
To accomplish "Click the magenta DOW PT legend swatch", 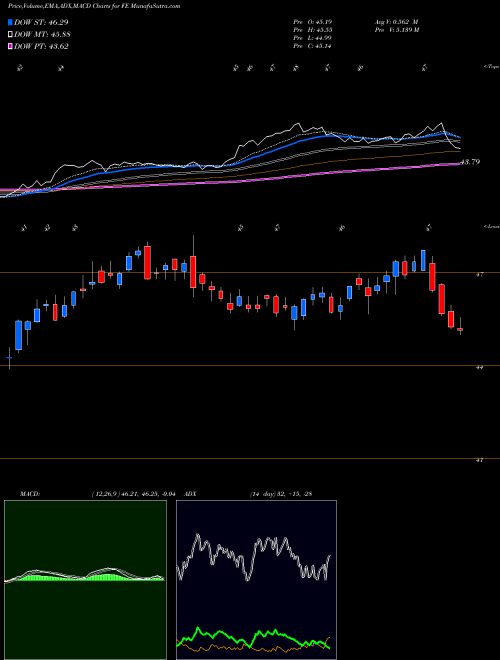I will 10,46.
